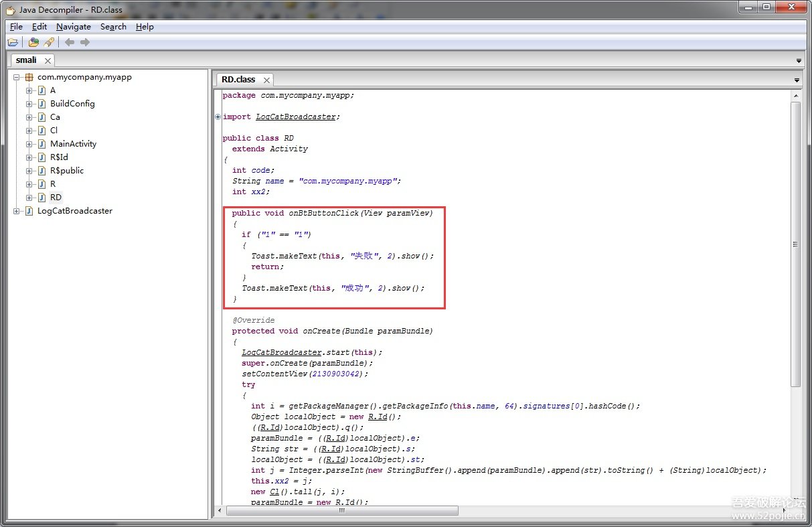This screenshot has height=527, width=812.
Task: Follow the LogCatBroadcaster import link
Action: [295, 117]
